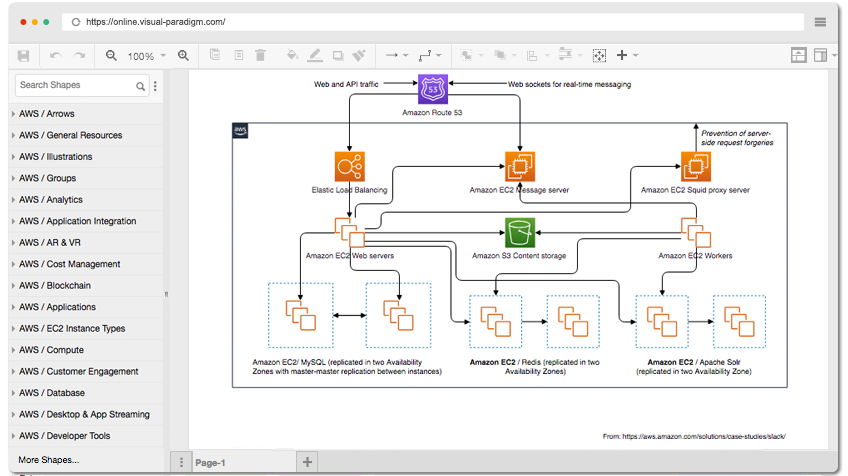Click the URL address bar
The image size is (848, 476).
pos(433,22)
